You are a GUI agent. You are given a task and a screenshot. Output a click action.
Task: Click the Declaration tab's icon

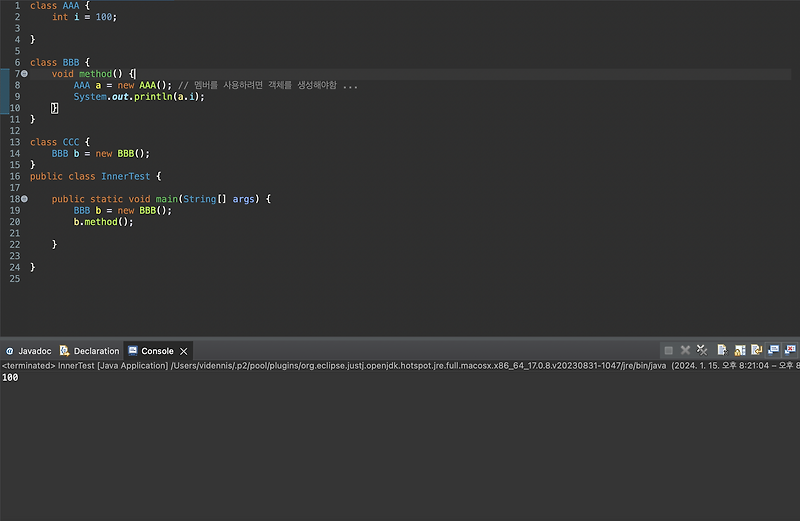[x=64, y=351]
